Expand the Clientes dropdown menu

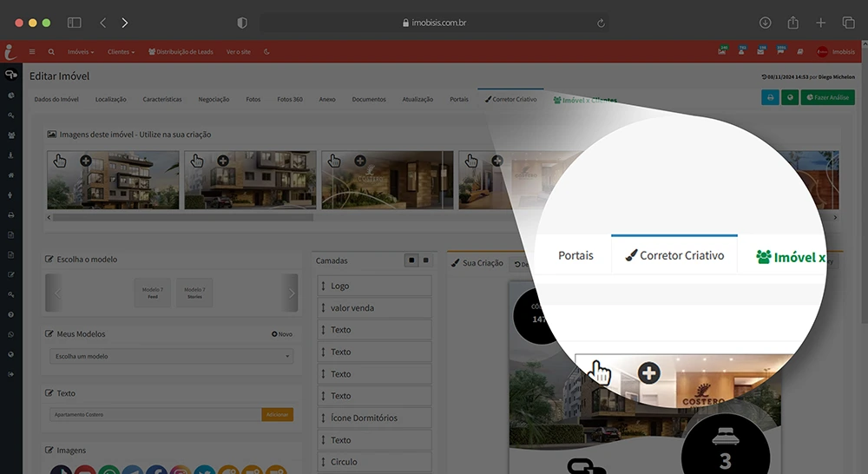[121, 51]
